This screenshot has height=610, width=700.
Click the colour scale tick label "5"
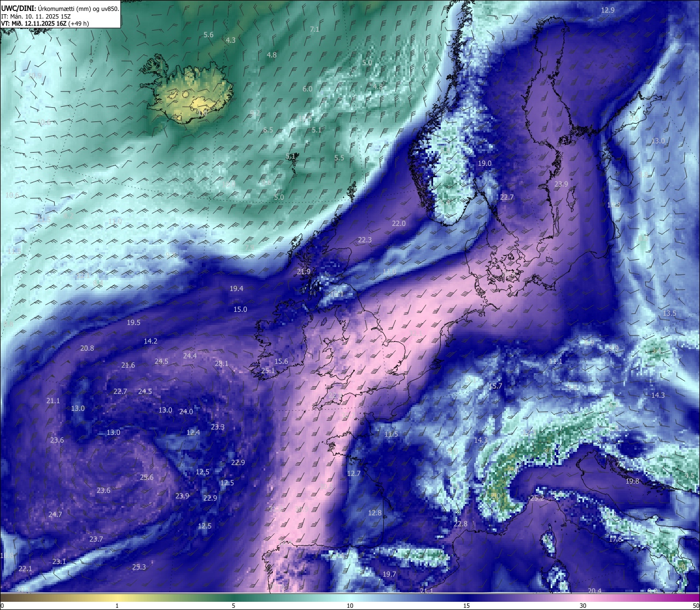[x=234, y=606]
